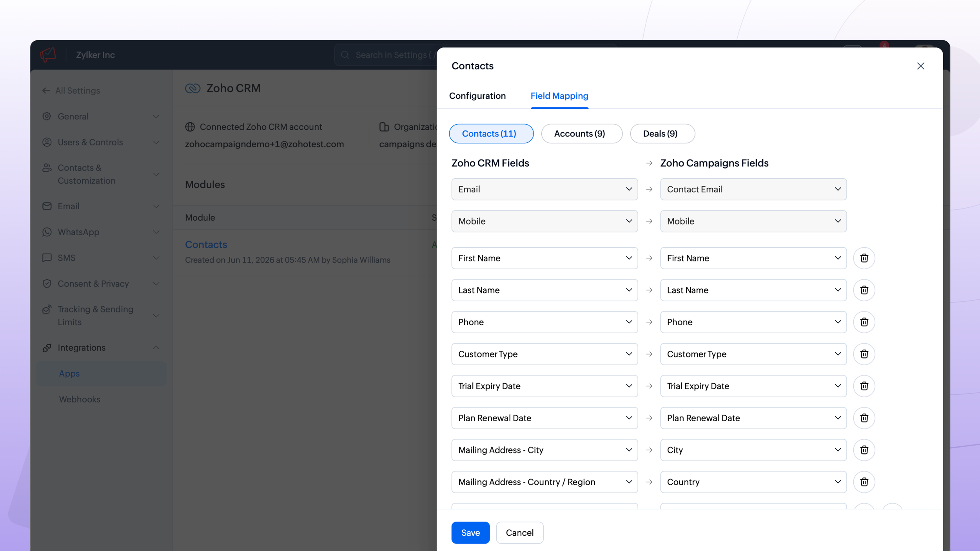This screenshot has height=551, width=980.
Task: Open the Mailing Address - Country / Region dropdown
Action: tap(544, 482)
